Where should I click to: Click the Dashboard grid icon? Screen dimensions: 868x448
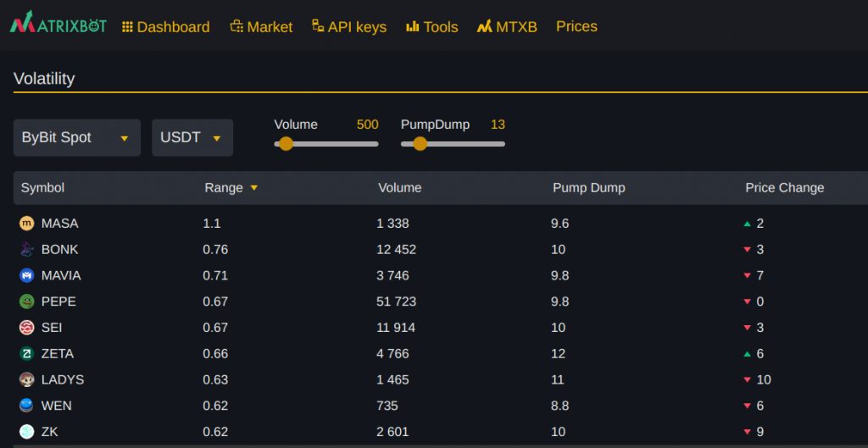[127, 26]
